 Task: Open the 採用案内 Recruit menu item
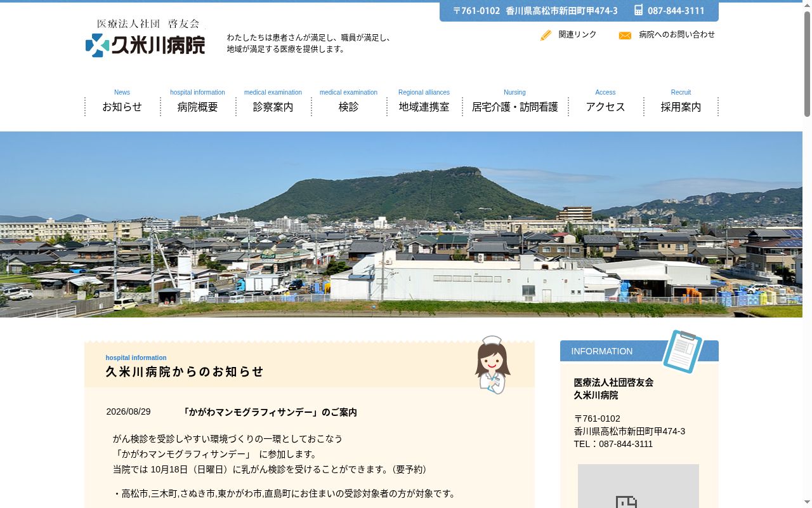[x=681, y=102]
